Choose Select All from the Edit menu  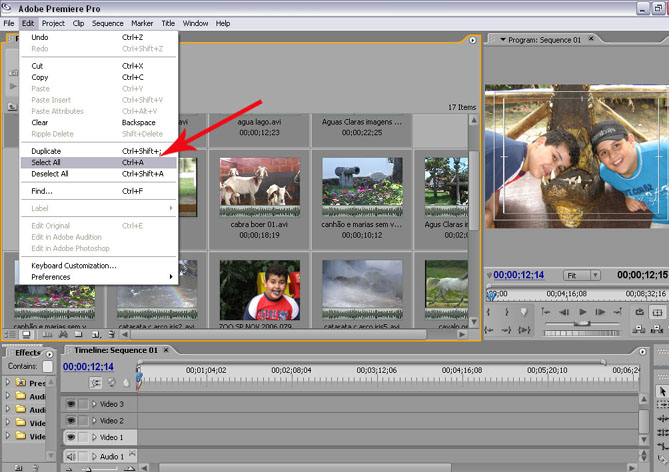[46, 162]
